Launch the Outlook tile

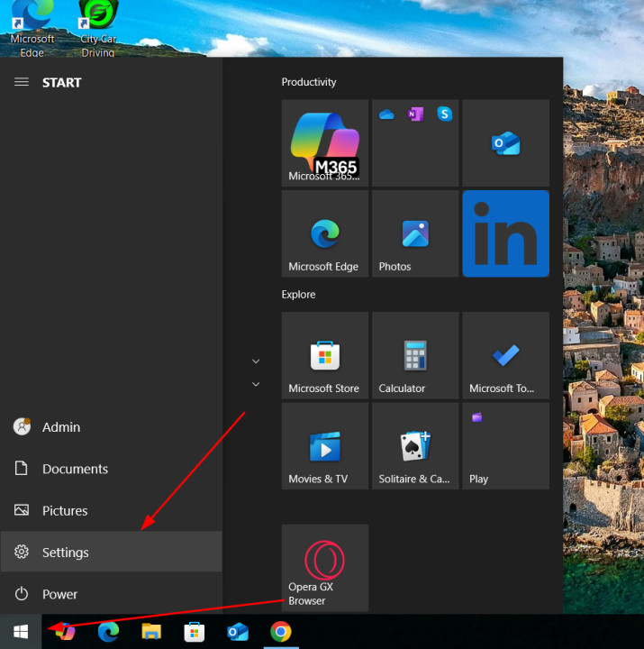505,142
